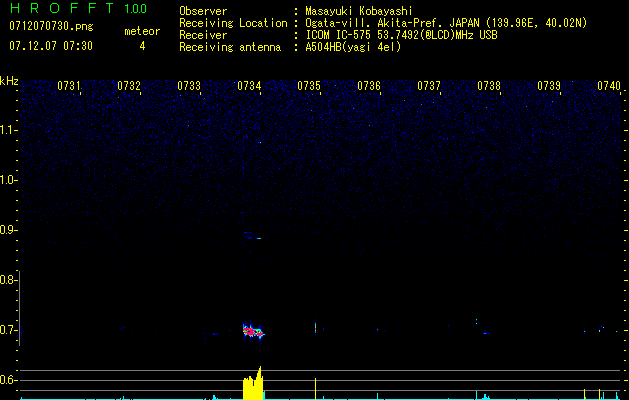Click the 0732 time marker

(129, 86)
